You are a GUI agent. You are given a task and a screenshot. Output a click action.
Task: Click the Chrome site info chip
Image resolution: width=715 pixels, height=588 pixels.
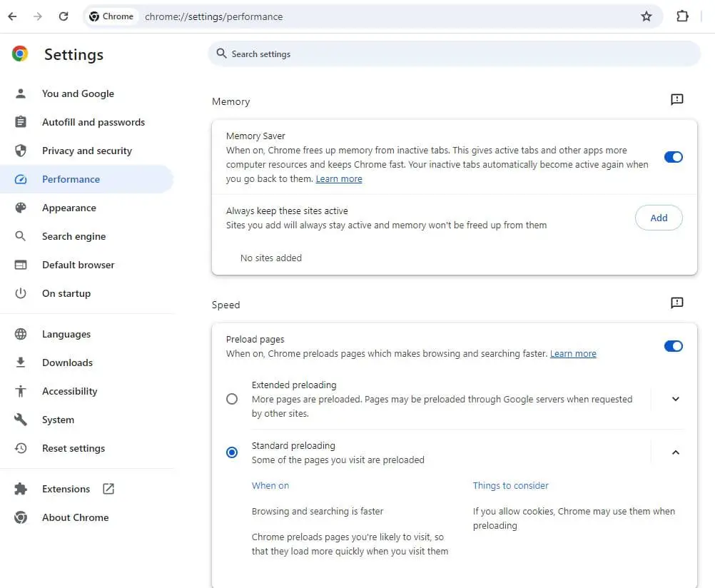coord(112,16)
